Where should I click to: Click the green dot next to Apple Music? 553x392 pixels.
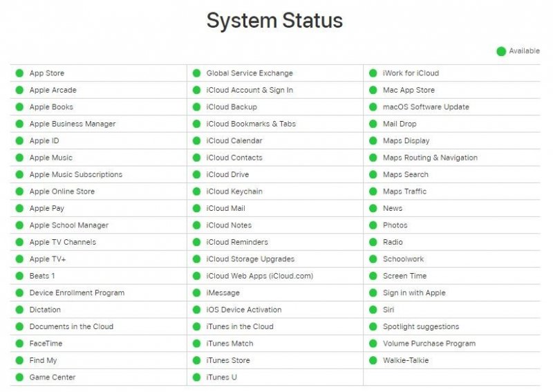(x=19, y=158)
